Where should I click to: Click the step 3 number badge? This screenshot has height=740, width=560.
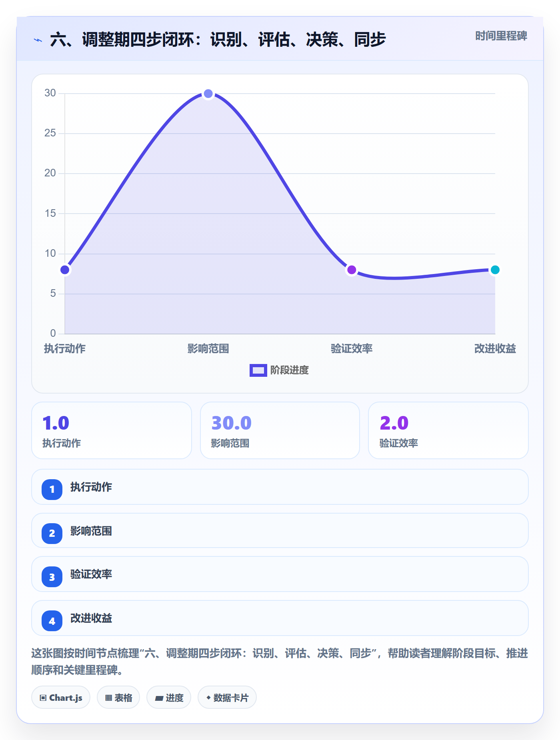[x=52, y=577]
